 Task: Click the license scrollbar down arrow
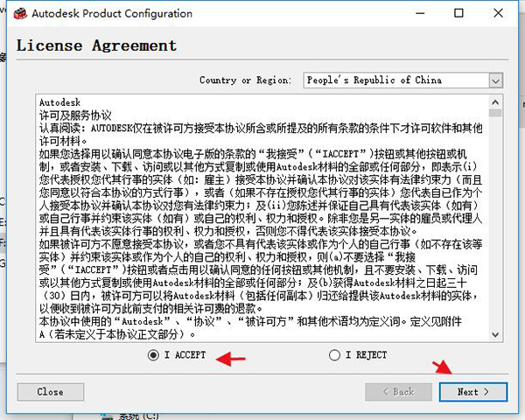pyautogui.click(x=495, y=334)
